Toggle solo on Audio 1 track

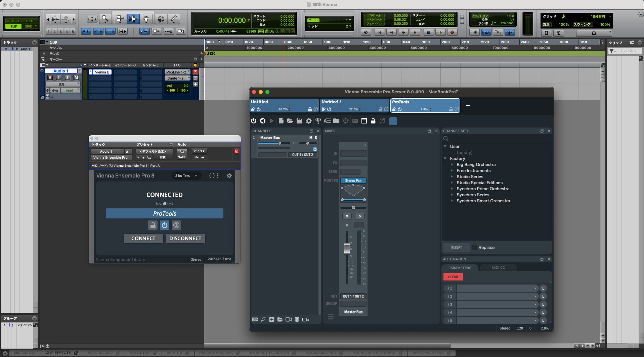68,78
